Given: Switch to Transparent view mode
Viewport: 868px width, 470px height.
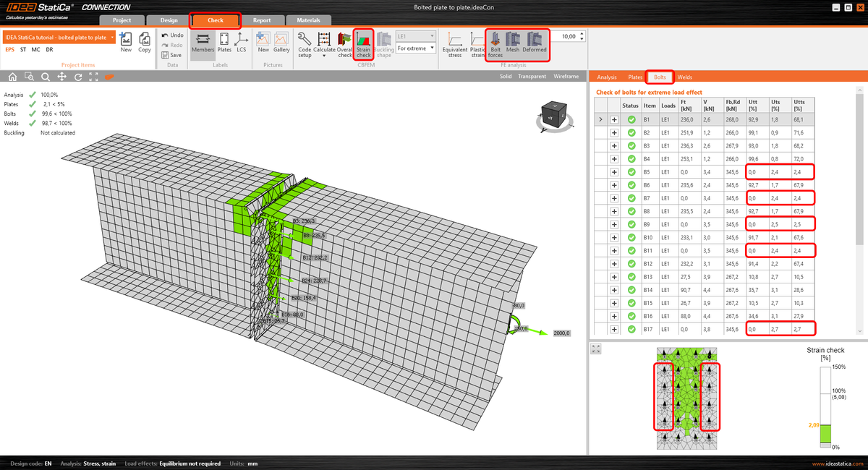Looking at the screenshot, I should click(x=532, y=76).
